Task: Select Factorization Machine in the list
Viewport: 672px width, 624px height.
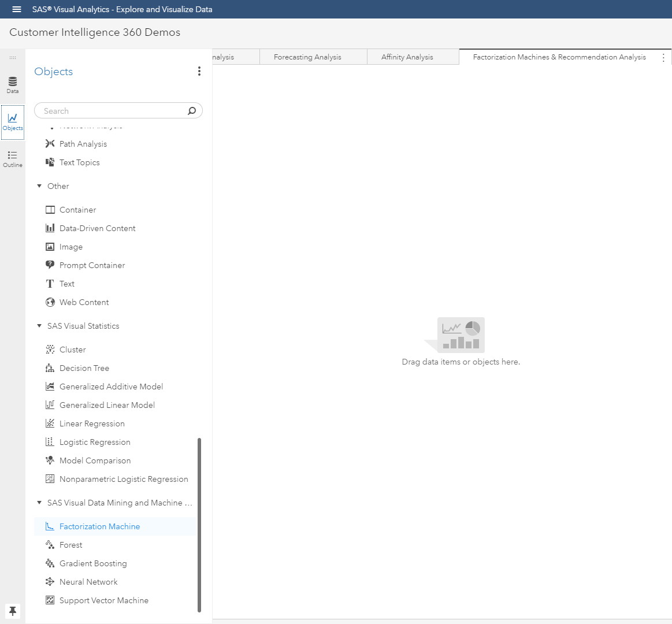Action: click(99, 526)
